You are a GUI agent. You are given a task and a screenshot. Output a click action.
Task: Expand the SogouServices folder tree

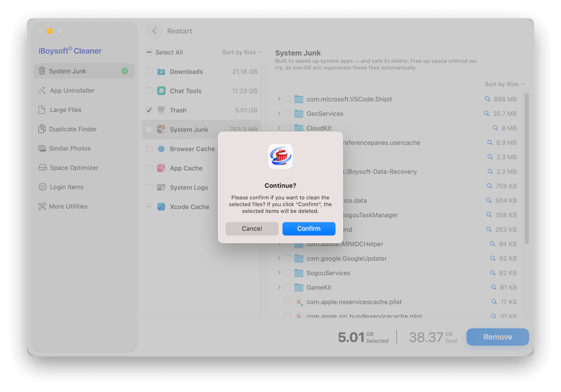pos(279,273)
